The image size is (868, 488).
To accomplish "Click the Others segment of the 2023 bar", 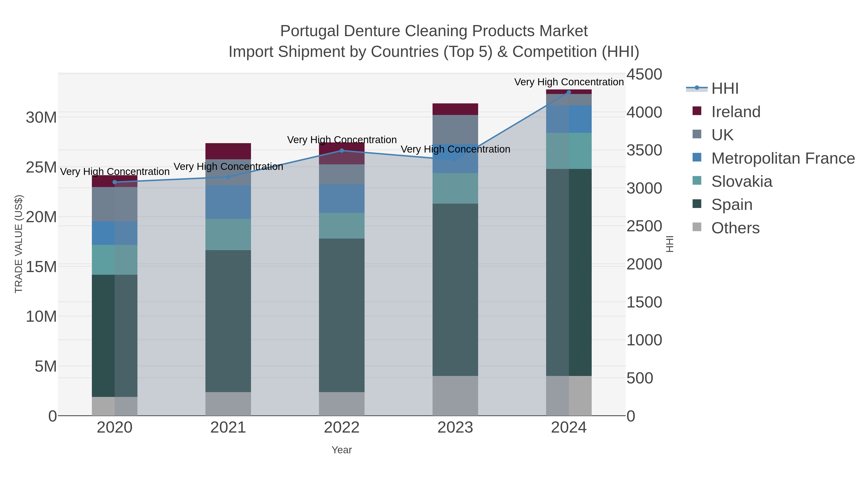I will point(455,396).
